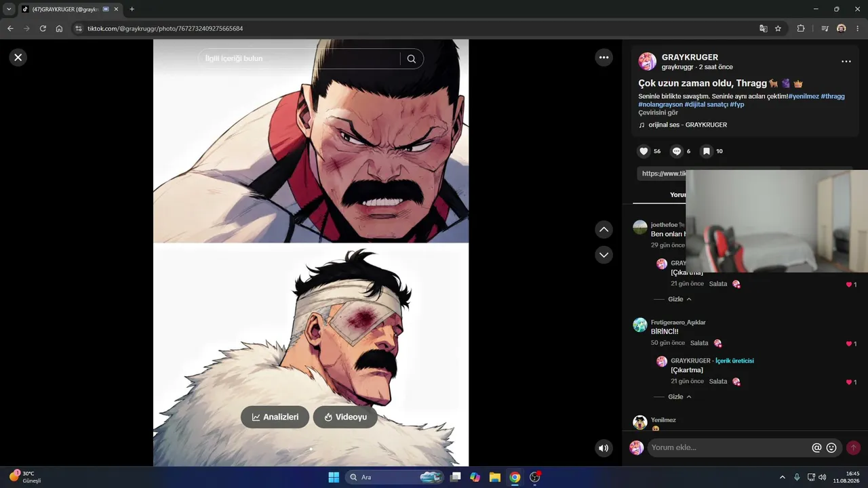
Task: Open orijinal ses - GRAYKRUGER sound link
Action: pyautogui.click(x=688, y=125)
